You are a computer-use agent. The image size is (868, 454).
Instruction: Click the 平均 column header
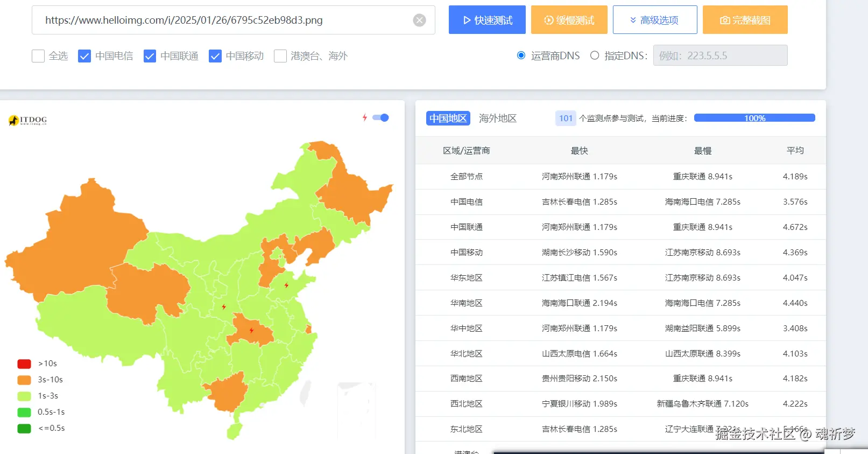click(x=795, y=151)
